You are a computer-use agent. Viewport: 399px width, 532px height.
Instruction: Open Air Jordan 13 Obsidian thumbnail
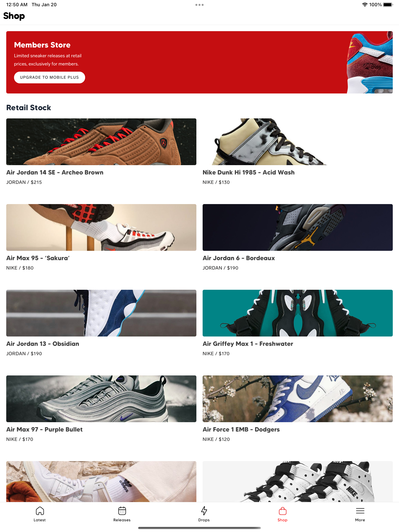(101, 313)
